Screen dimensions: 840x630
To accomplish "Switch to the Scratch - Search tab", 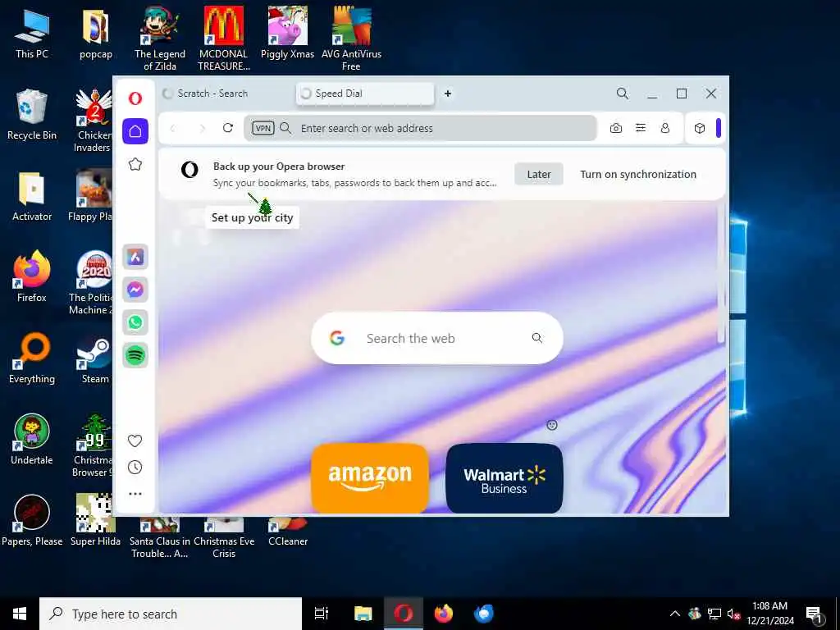I will (x=226, y=94).
